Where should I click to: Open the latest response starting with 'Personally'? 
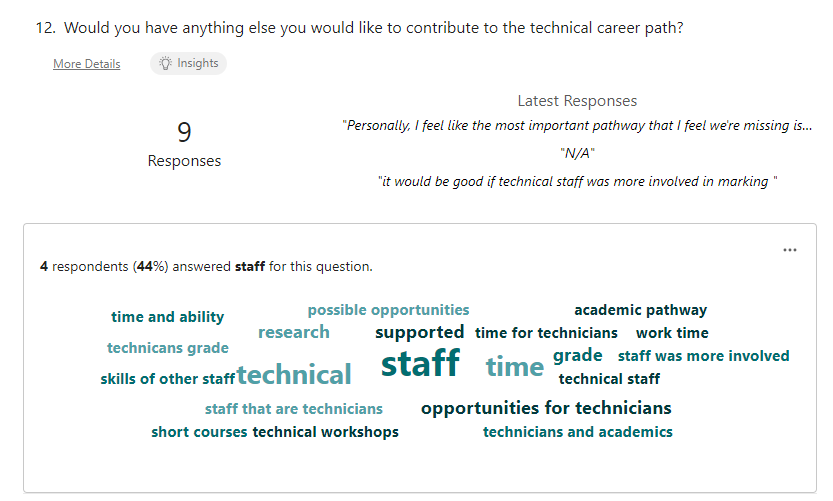click(577, 125)
